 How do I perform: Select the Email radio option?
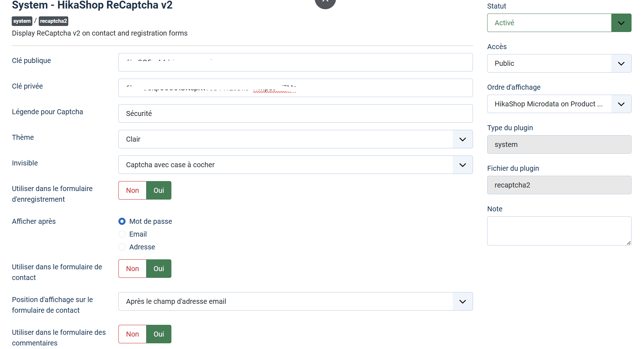(122, 234)
